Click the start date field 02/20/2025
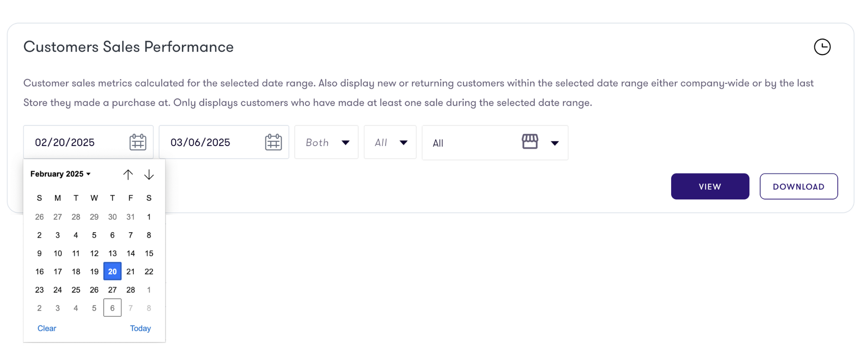Viewport: 868px width, 355px height. point(88,142)
